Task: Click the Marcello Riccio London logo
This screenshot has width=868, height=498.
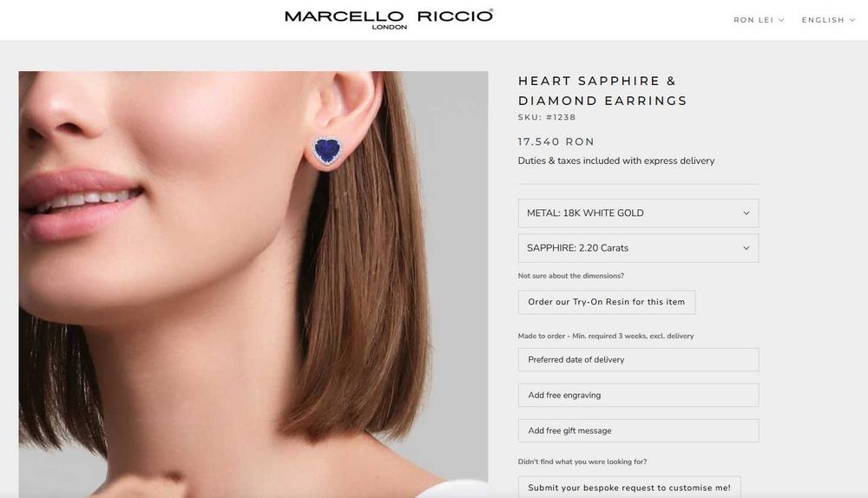Action: 389,19
